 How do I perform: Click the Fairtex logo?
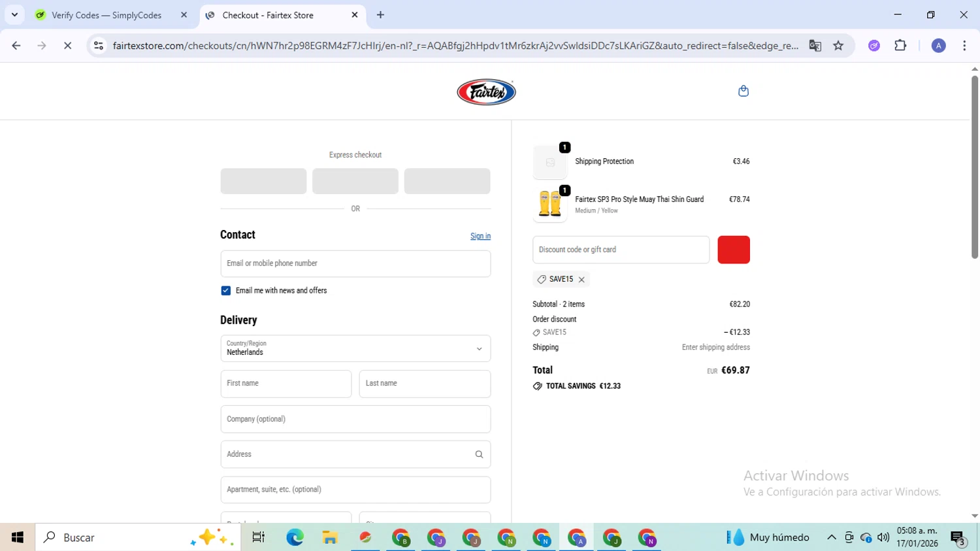click(486, 92)
